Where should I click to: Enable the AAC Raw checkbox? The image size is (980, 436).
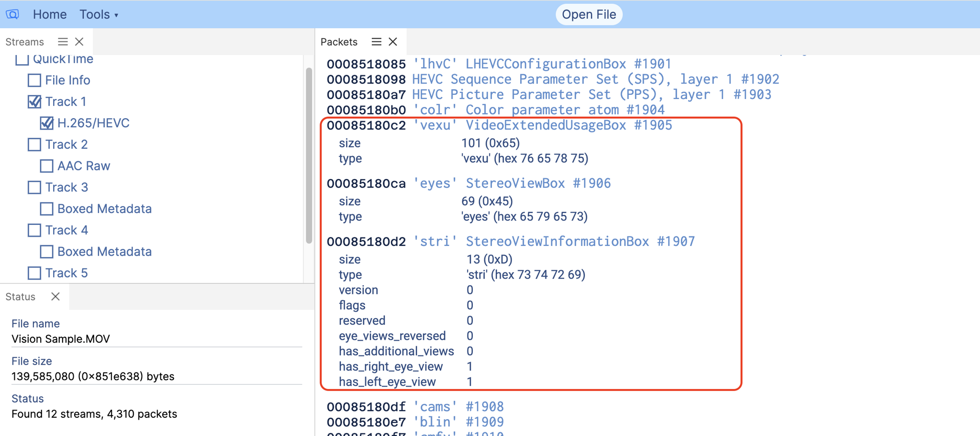pyautogui.click(x=46, y=166)
